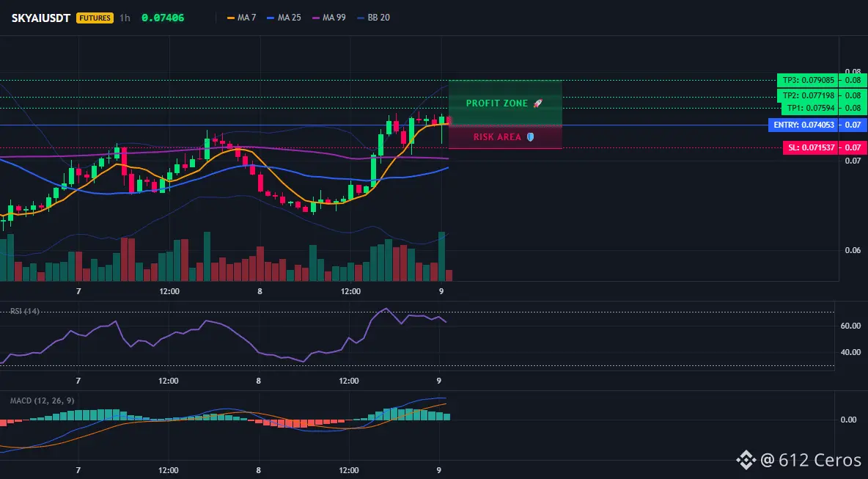Viewport: 868px width, 479px height.
Task: Select the yellow FUTURES badge
Action: pyautogui.click(x=95, y=18)
